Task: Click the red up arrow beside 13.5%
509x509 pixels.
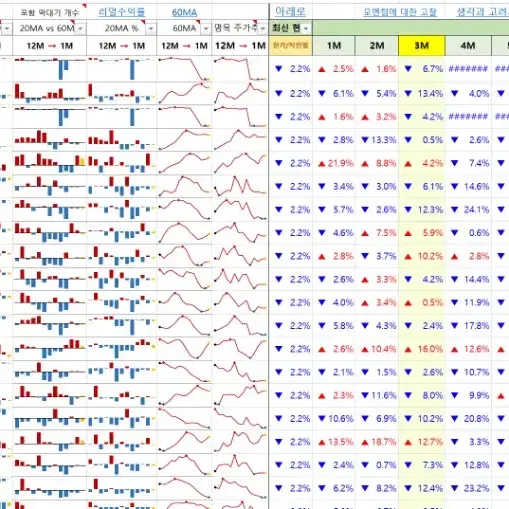Action: point(322,443)
